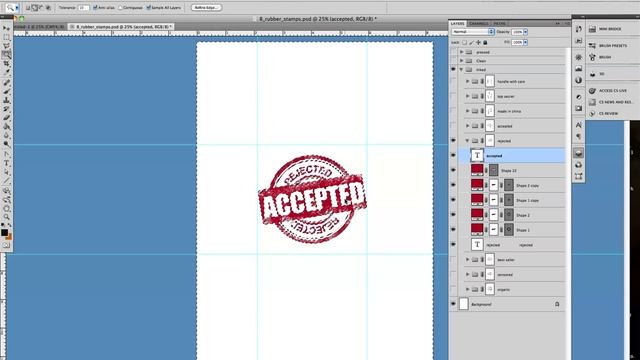Click the lock icon on Background layer
Image resolution: width=640 pixels, height=360 pixels.
557,304
